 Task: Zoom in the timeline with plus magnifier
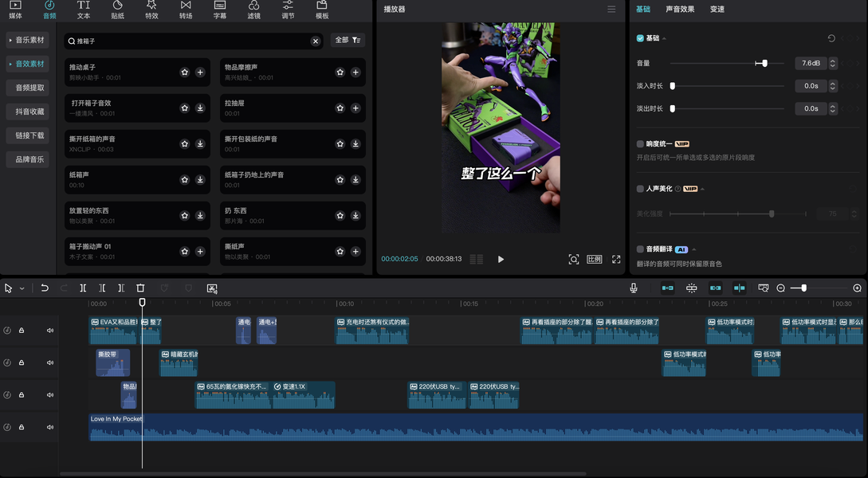(x=857, y=288)
